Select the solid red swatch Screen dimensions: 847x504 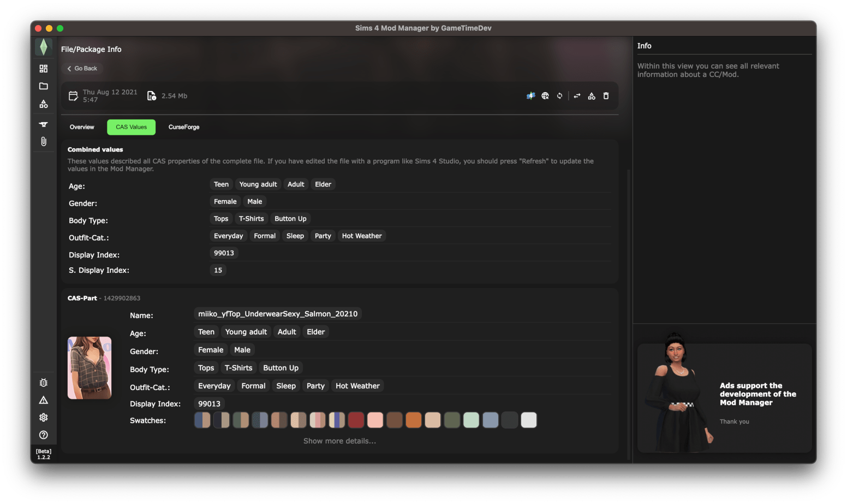(x=356, y=420)
